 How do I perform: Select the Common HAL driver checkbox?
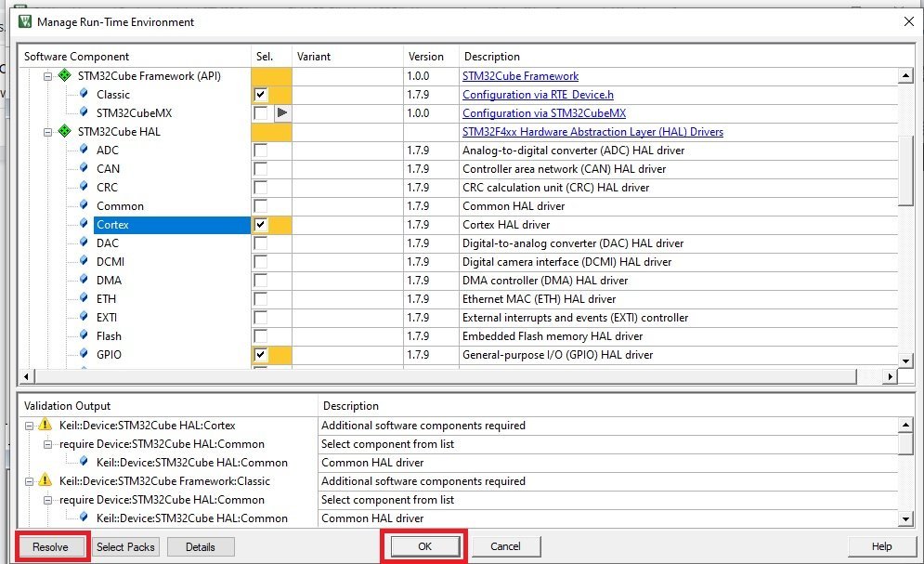(x=260, y=205)
